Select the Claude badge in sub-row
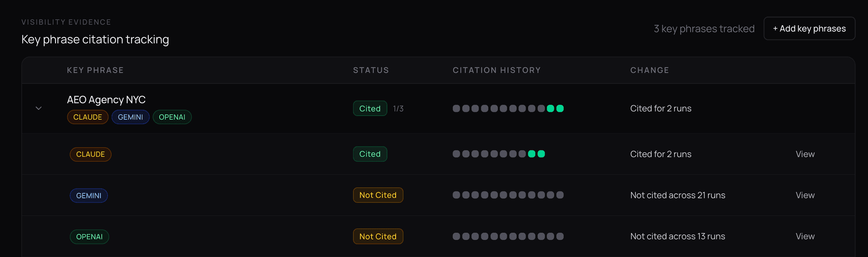Image resolution: width=868 pixels, height=257 pixels. [x=90, y=154]
